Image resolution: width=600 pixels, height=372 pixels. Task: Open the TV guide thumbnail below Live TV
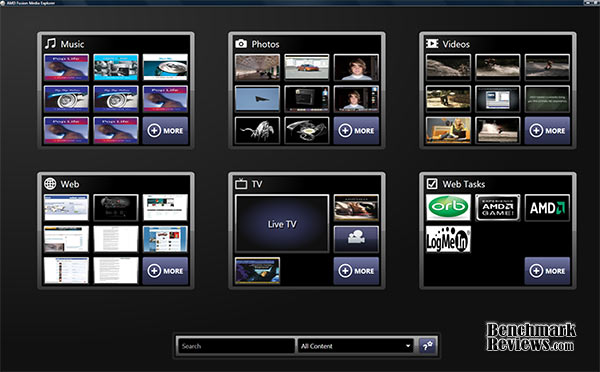click(x=257, y=271)
